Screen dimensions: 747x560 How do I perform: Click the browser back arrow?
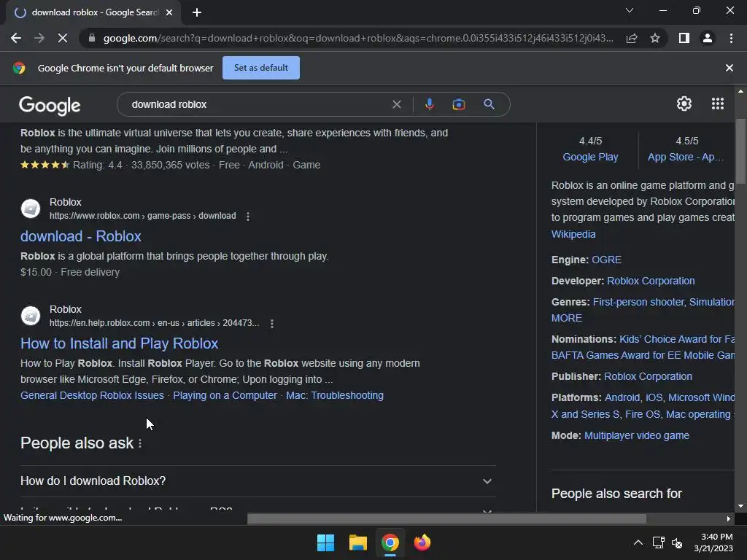[16, 38]
